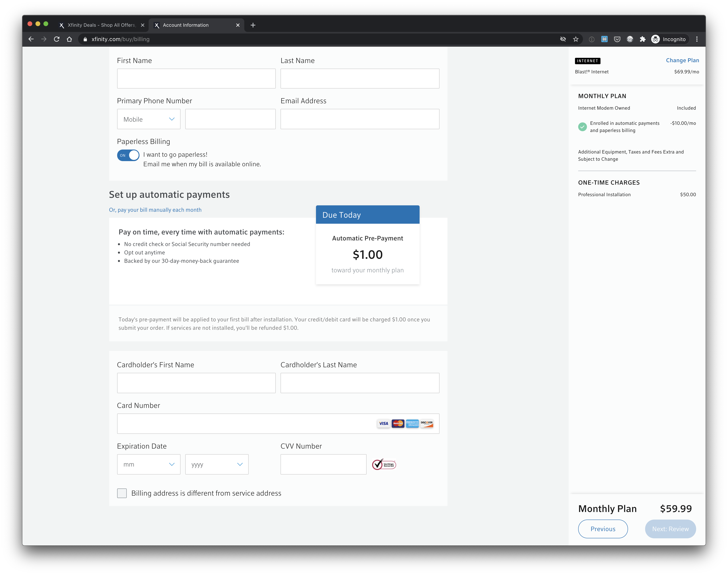
Task: Click the Change Plan link
Action: (x=682, y=60)
